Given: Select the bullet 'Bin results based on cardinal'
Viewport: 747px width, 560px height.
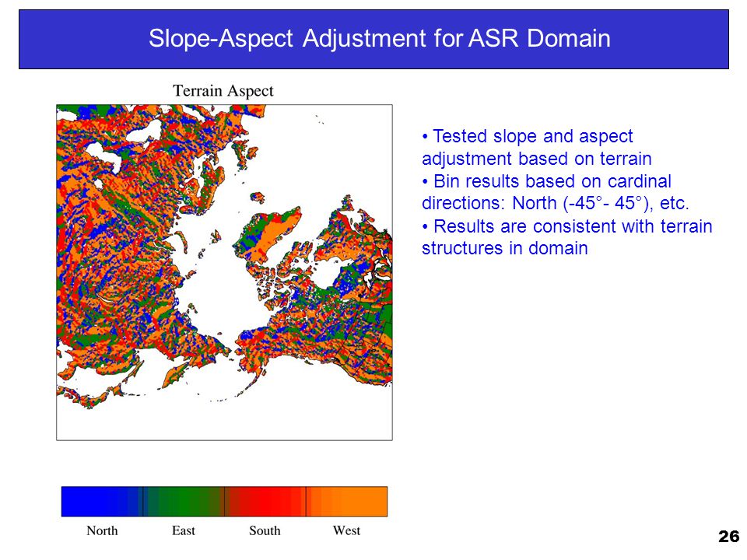Looking at the screenshot, I should pos(546,181).
